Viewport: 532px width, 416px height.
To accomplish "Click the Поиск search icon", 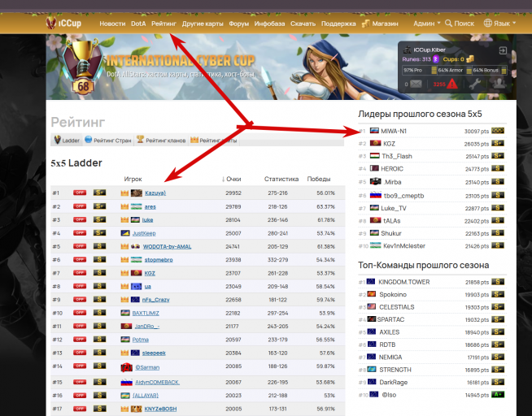I will [448, 23].
